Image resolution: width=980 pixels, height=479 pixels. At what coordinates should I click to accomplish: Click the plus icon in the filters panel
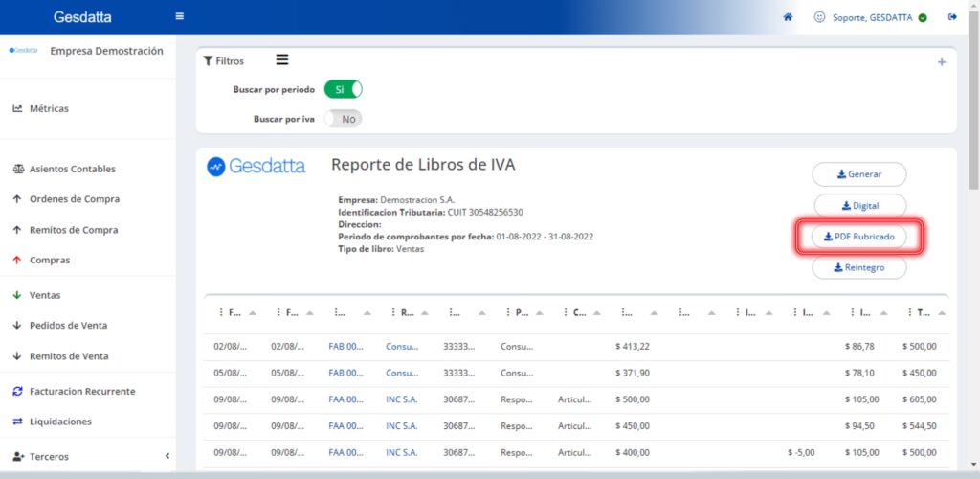click(941, 62)
